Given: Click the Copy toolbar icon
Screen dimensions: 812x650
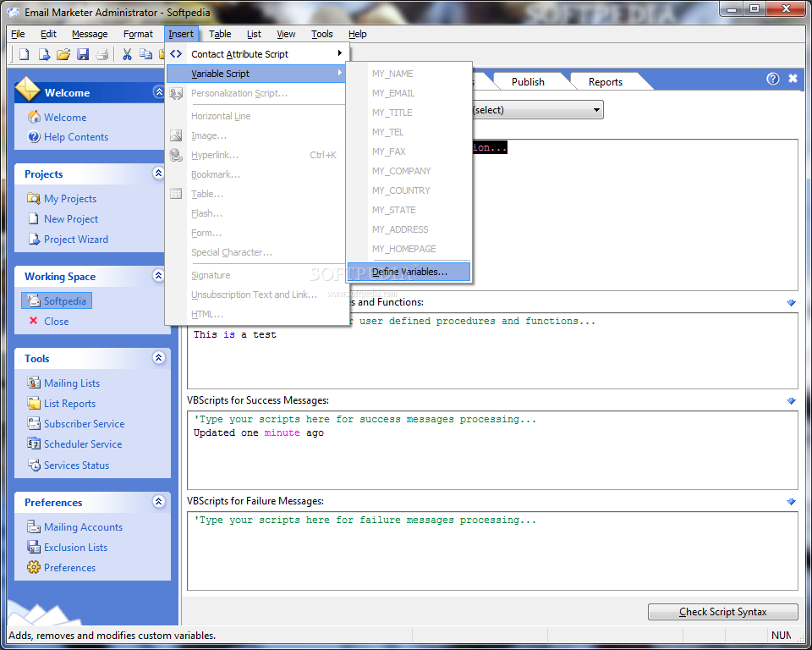Looking at the screenshot, I should tap(146, 54).
